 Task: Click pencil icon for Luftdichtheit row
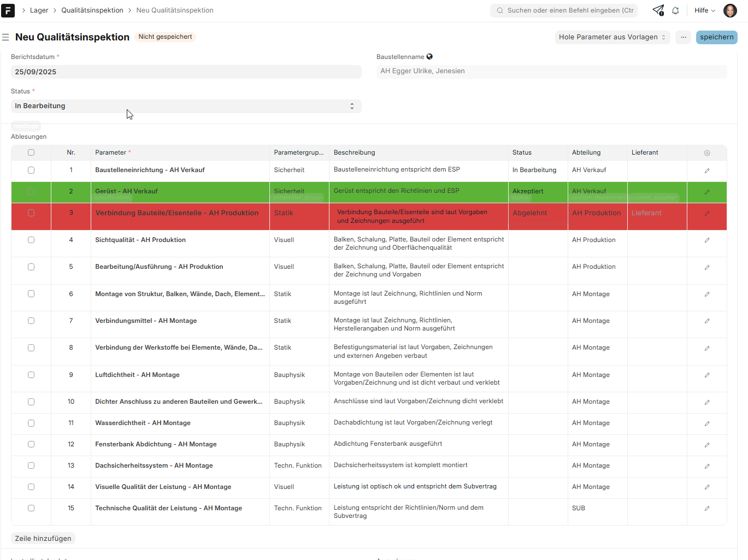coord(707,375)
